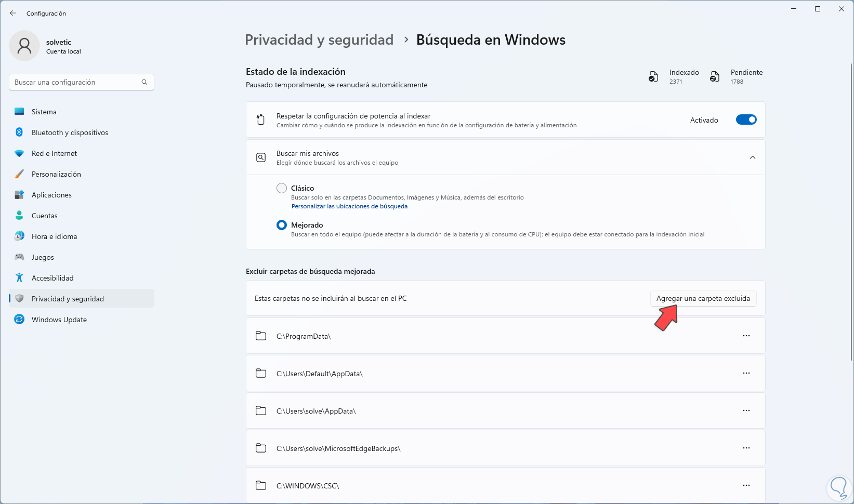Viewport: 854px width, 504px height.
Task: Open the Hora e idioma category
Action: [x=54, y=236]
